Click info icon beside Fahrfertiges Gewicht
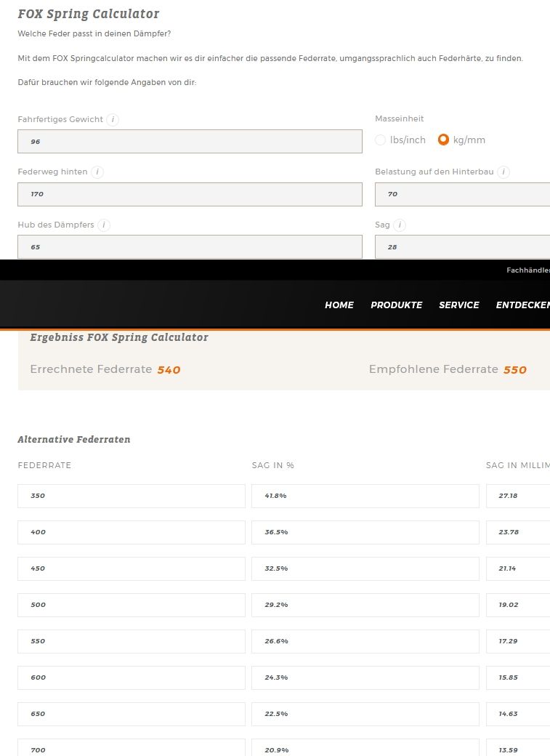 click(x=113, y=119)
